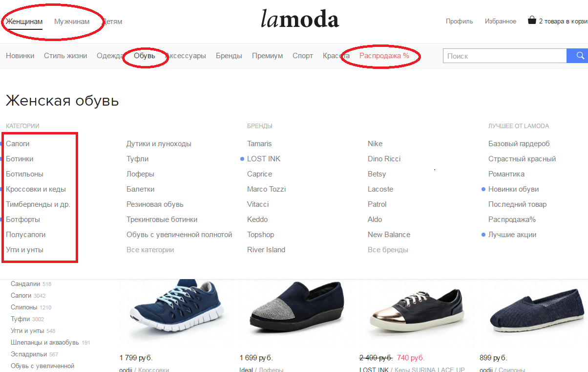Open the Обувь menu item
588x372 pixels.
click(x=145, y=56)
